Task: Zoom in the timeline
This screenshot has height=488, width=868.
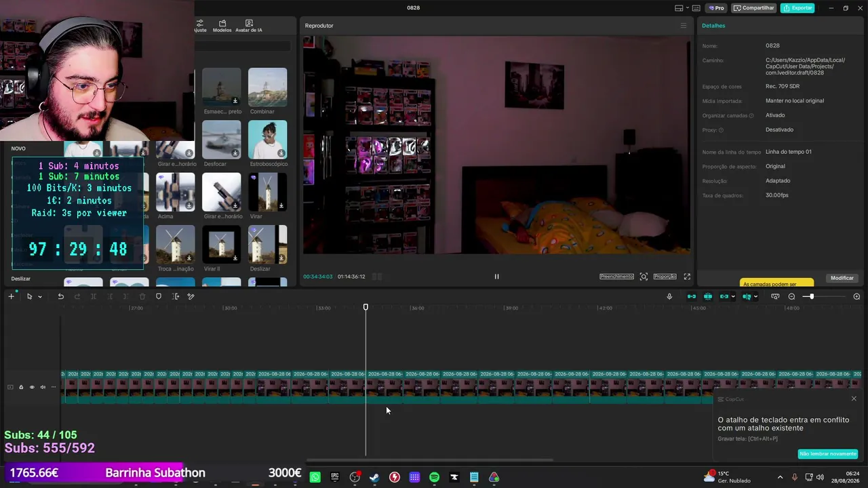Action: (856, 296)
